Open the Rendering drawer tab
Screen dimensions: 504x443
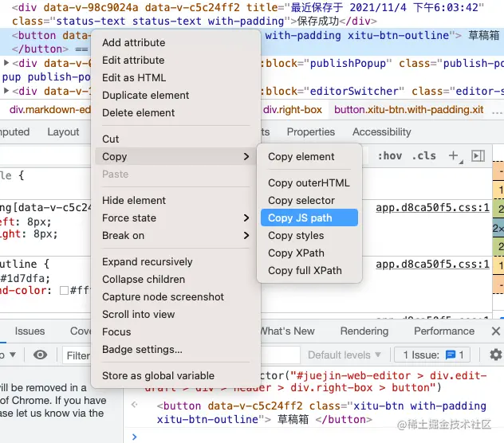tap(364, 331)
